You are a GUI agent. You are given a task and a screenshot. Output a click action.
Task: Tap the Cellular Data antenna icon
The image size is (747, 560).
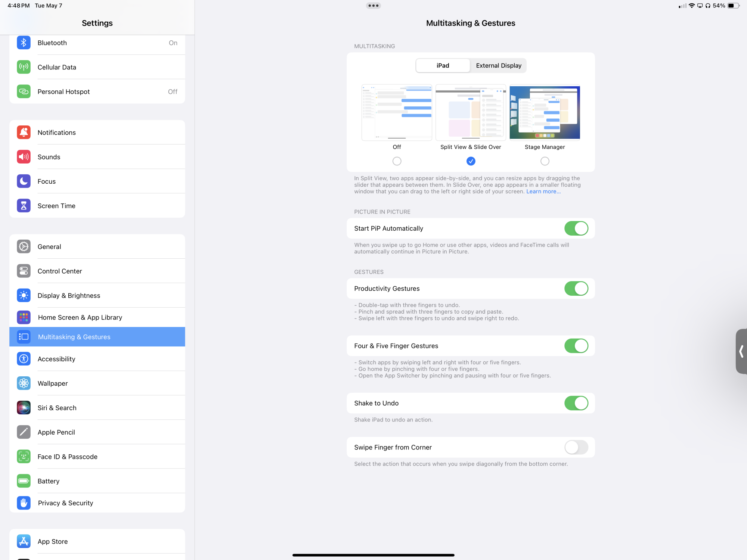point(24,67)
